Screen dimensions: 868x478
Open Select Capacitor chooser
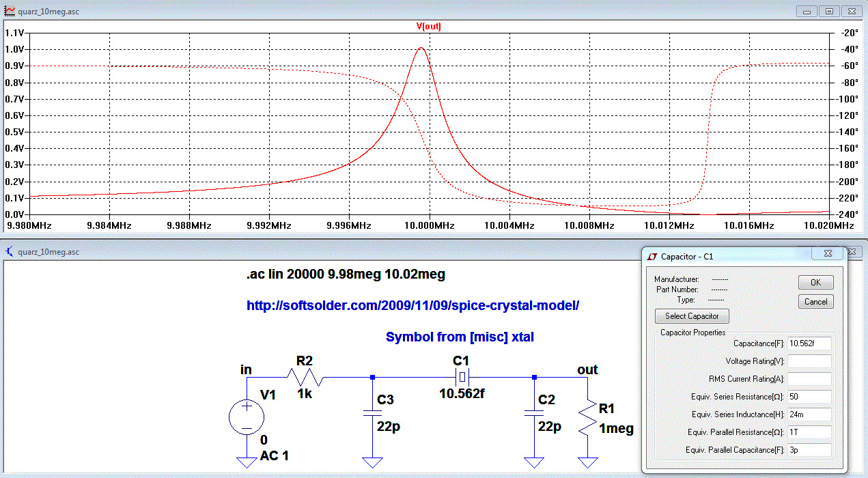pyautogui.click(x=692, y=316)
